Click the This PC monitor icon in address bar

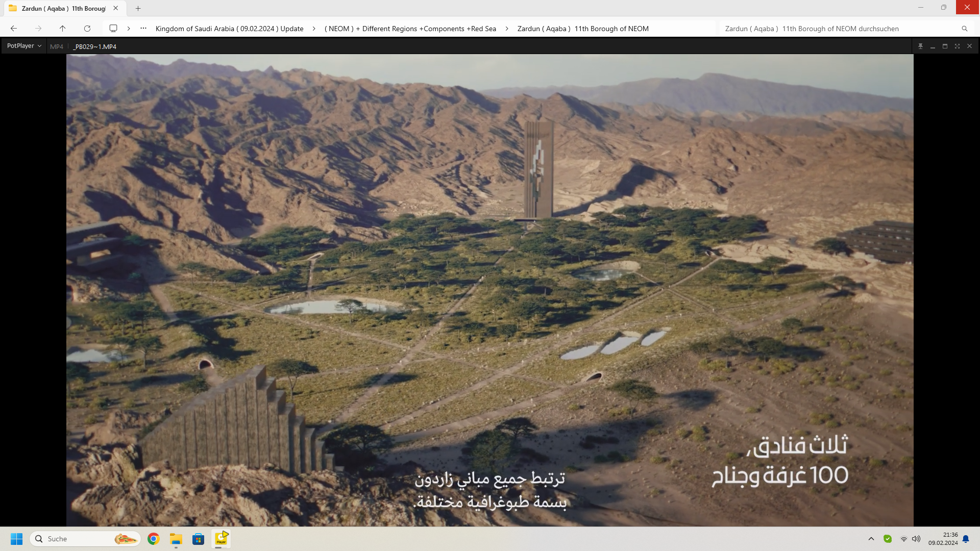pos(113,29)
